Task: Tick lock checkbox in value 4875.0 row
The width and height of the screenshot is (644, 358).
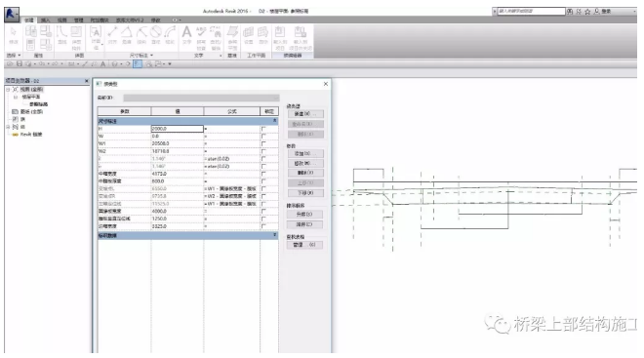Action: coord(263,174)
